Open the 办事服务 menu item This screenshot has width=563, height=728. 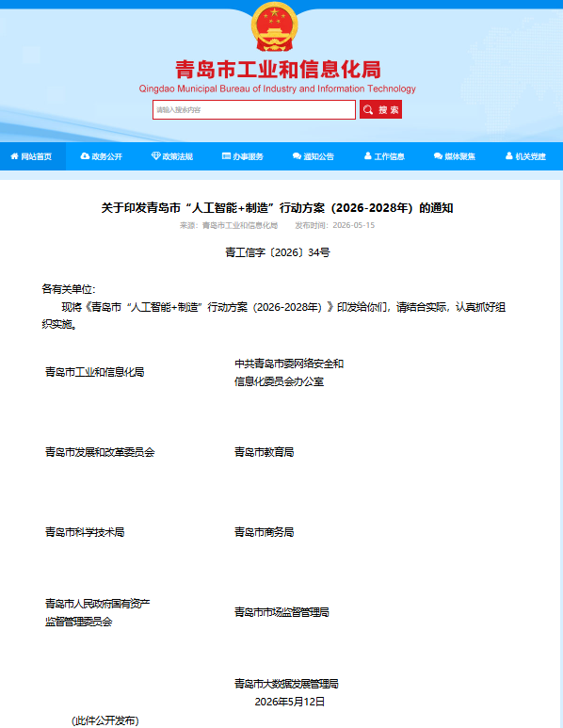pos(243,156)
